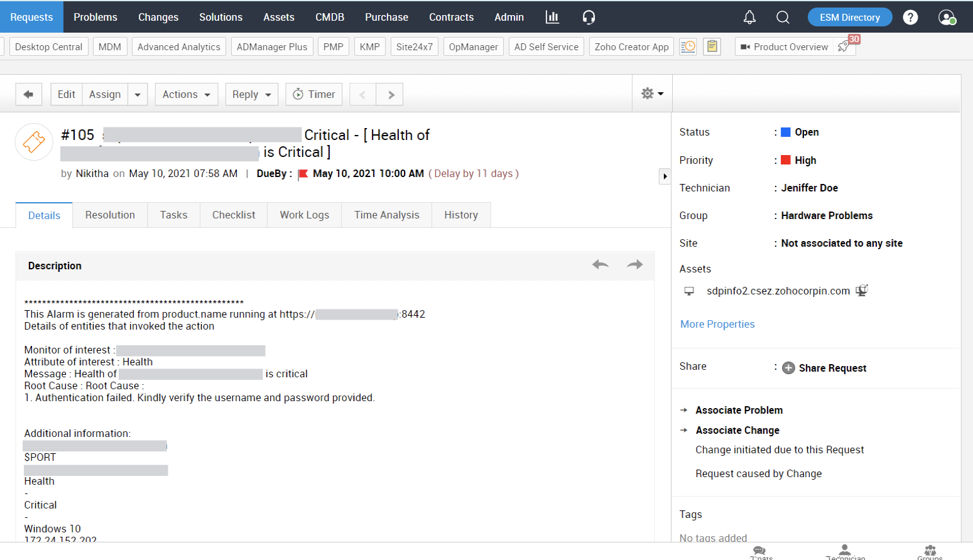This screenshot has height=560, width=973.
Task: Open the Problems menu
Action: coord(95,17)
